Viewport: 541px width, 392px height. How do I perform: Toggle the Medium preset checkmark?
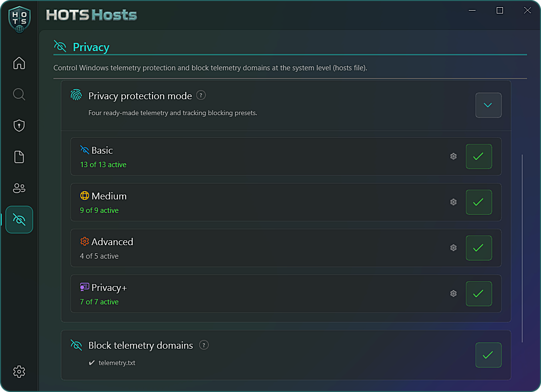point(478,202)
